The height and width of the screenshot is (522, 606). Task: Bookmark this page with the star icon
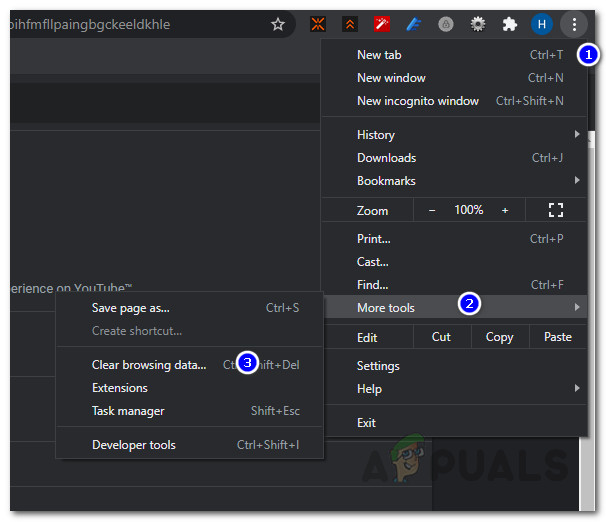[x=278, y=24]
